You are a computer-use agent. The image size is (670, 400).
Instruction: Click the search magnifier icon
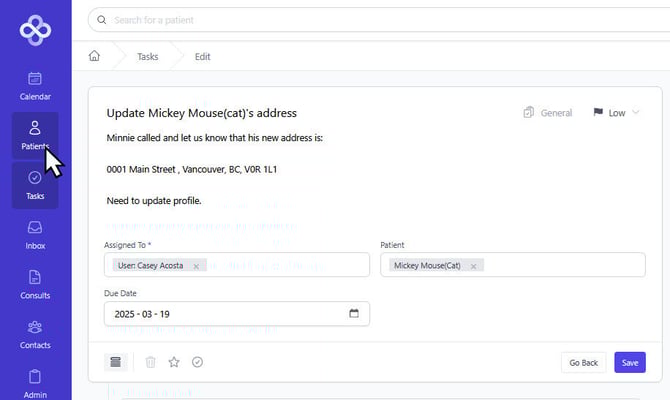tap(101, 20)
